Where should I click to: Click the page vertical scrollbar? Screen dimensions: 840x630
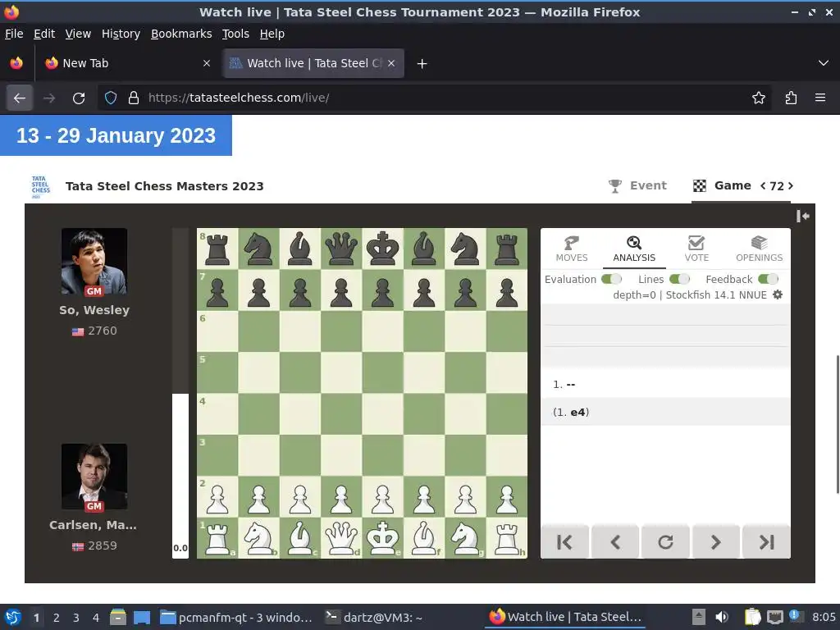tap(838, 423)
